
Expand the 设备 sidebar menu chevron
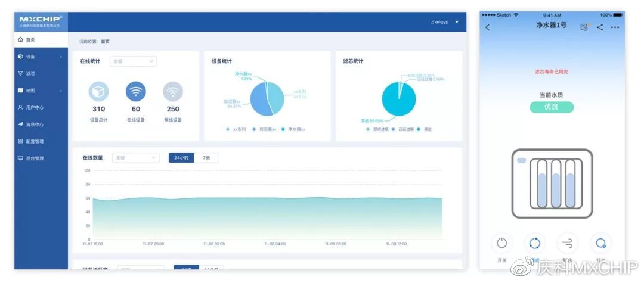tap(61, 57)
